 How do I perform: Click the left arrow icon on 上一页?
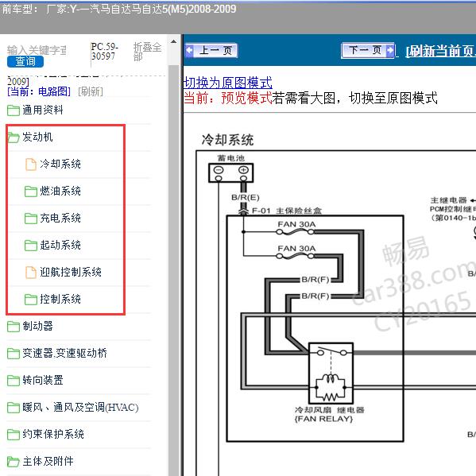pos(190,50)
